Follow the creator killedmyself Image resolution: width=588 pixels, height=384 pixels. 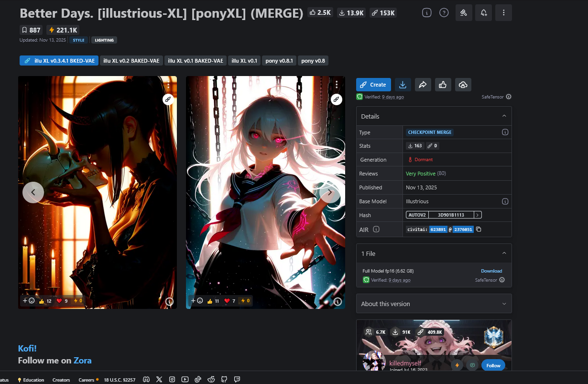point(493,365)
